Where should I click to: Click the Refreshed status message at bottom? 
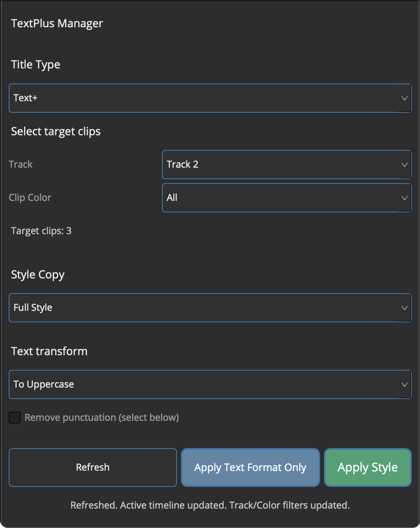210,505
